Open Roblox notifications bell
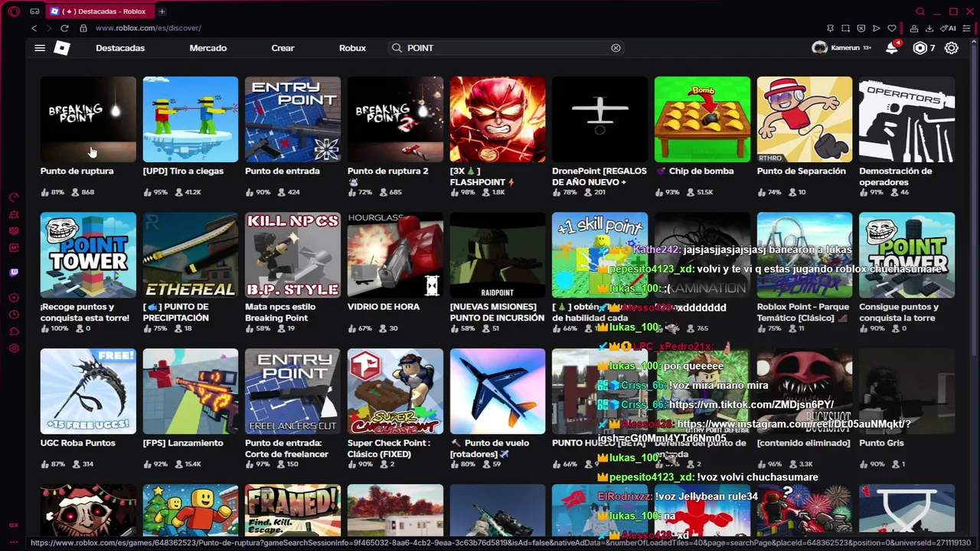 (x=892, y=47)
